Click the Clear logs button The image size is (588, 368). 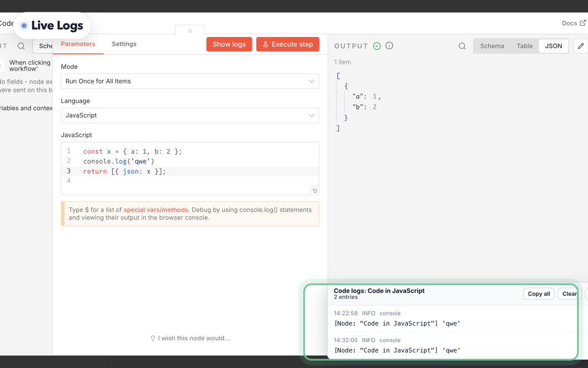(570, 294)
